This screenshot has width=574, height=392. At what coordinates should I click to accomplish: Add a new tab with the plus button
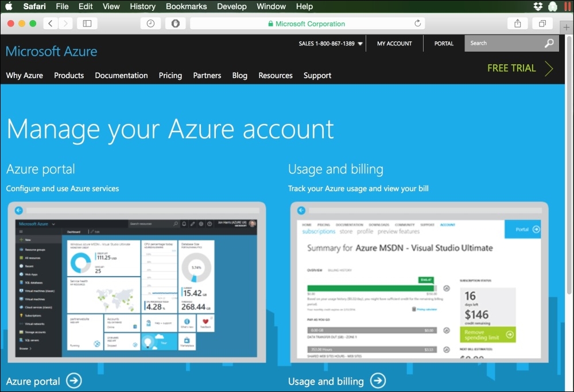(567, 27)
